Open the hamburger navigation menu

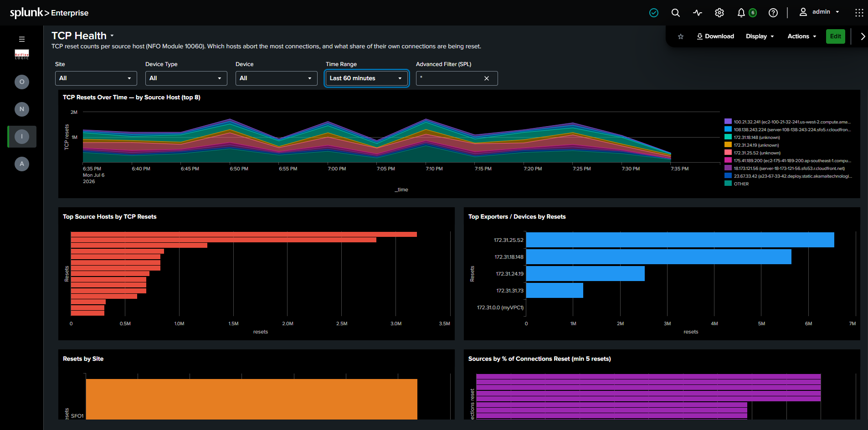pyautogui.click(x=21, y=39)
